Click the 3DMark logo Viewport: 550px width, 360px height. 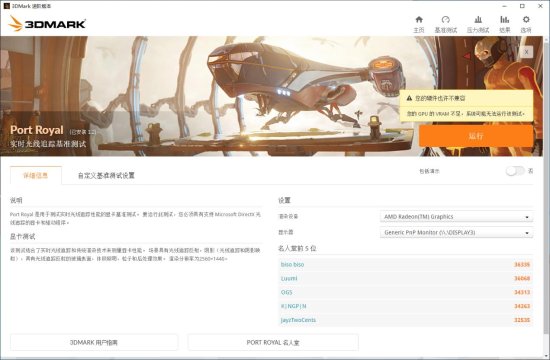coord(47,24)
